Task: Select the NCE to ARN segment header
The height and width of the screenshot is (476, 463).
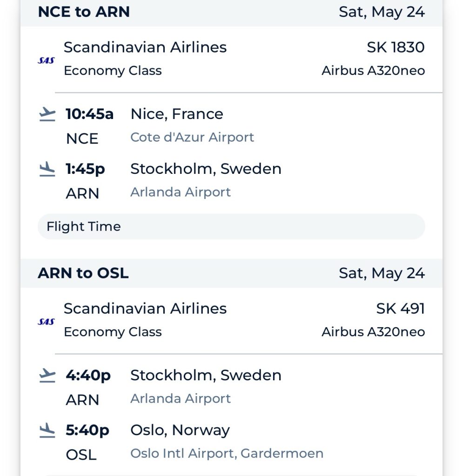Action: pyautogui.click(x=84, y=12)
